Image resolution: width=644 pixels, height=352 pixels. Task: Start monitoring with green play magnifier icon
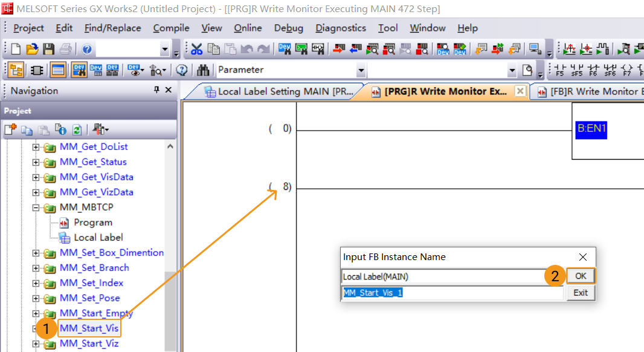(x=372, y=49)
